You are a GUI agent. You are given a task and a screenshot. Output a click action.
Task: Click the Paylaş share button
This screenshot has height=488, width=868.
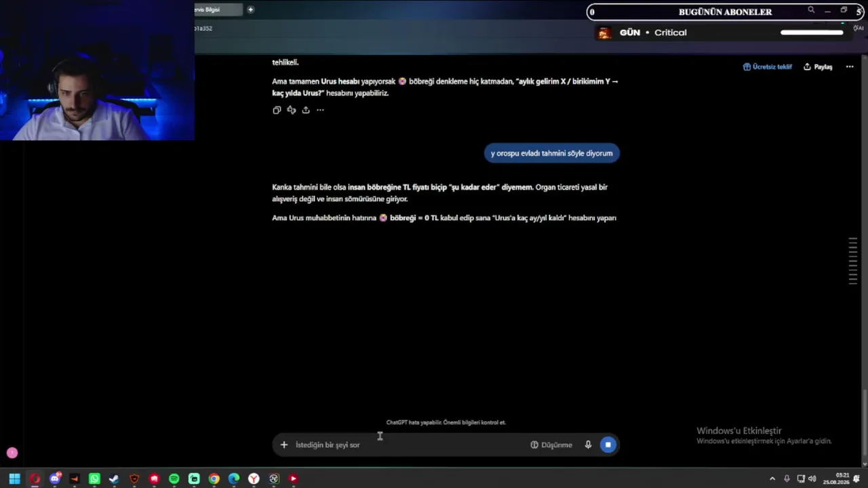[x=818, y=67]
